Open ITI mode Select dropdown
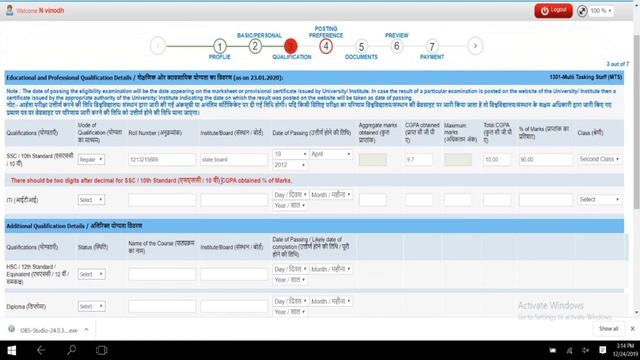This screenshot has width=640, height=360. [91, 200]
